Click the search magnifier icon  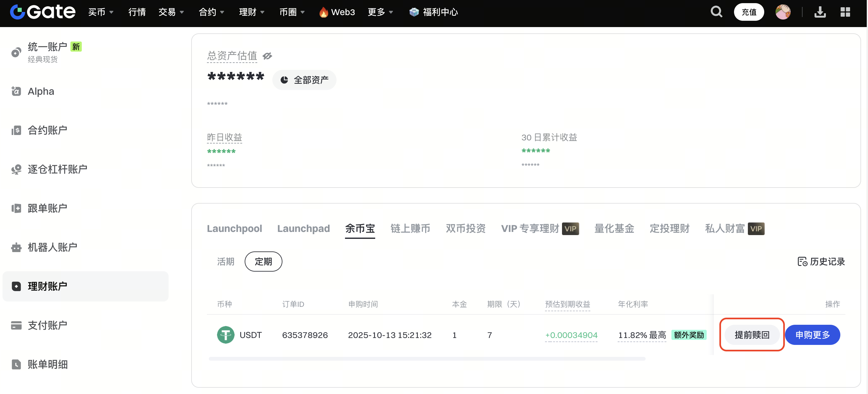tap(716, 12)
